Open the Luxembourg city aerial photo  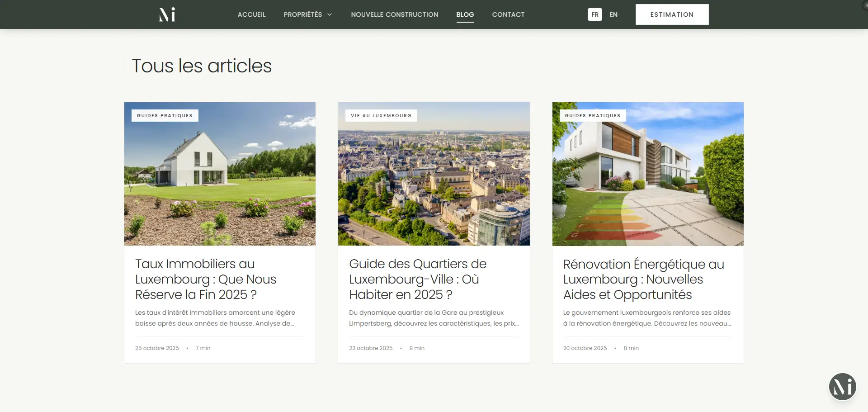[x=434, y=181]
